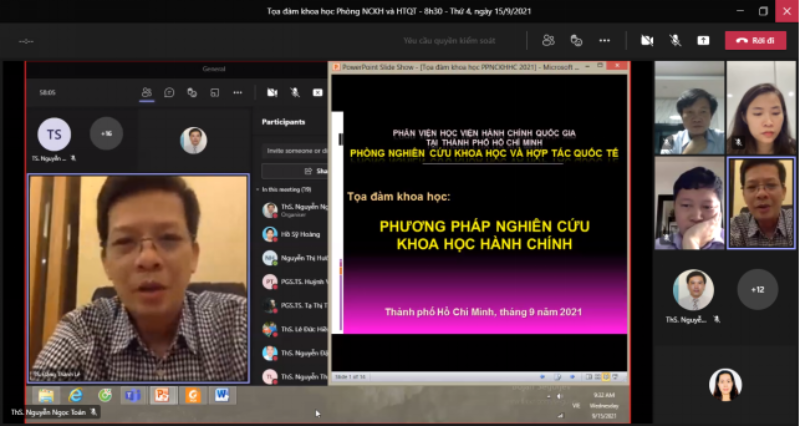Open participants list in top meeting toolbar
The height and width of the screenshot is (426, 800).
(548, 41)
